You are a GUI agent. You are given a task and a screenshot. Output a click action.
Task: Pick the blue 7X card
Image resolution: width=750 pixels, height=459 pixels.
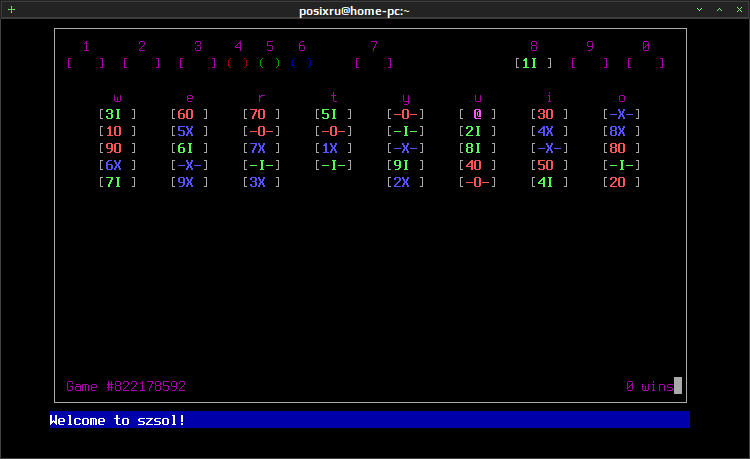pos(261,148)
